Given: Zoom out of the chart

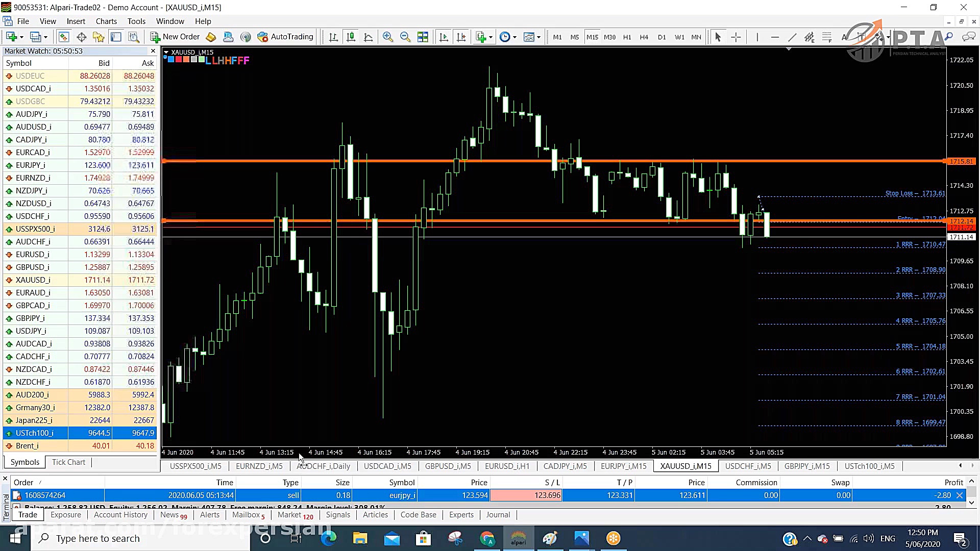Looking at the screenshot, I should point(405,36).
